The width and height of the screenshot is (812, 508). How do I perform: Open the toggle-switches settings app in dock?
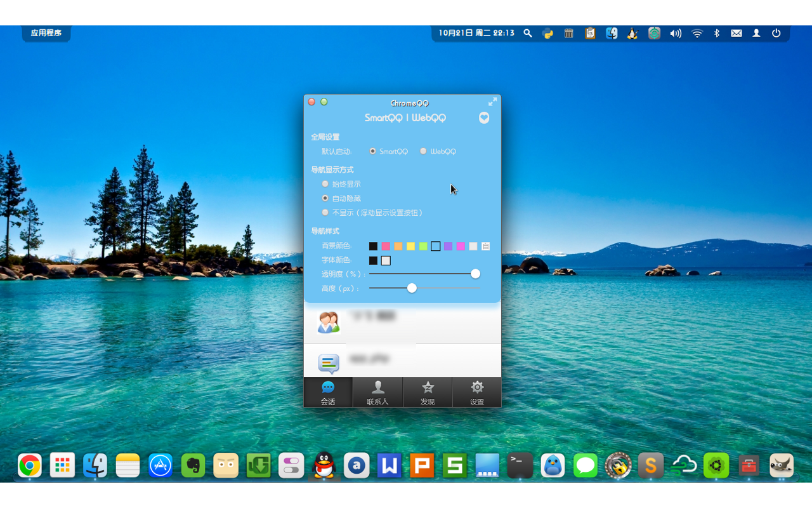click(x=291, y=465)
